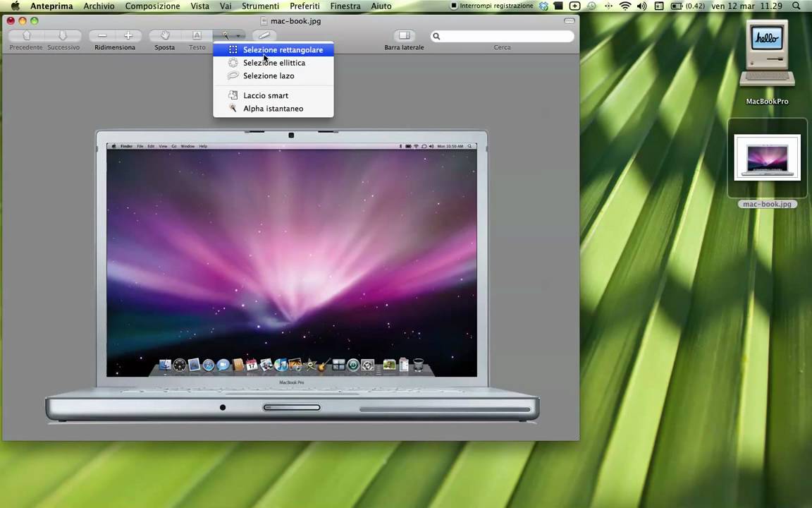
Task: Open the Vista menu
Action: pyautogui.click(x=200, y=6)
